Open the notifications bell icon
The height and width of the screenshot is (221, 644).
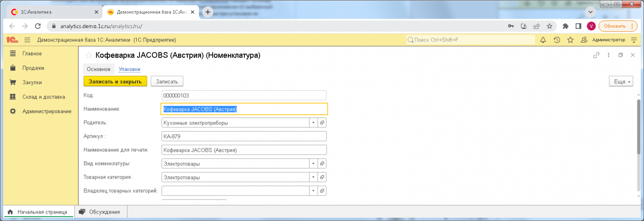tap(543, 40)
